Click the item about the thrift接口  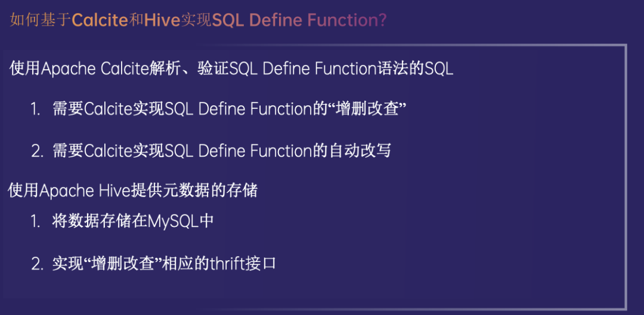(164, 264)
